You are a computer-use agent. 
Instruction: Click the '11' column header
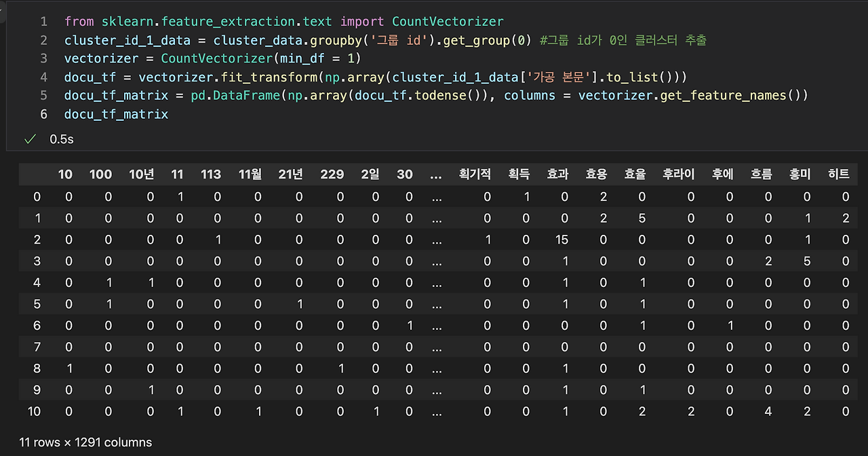tap(177, 174)
